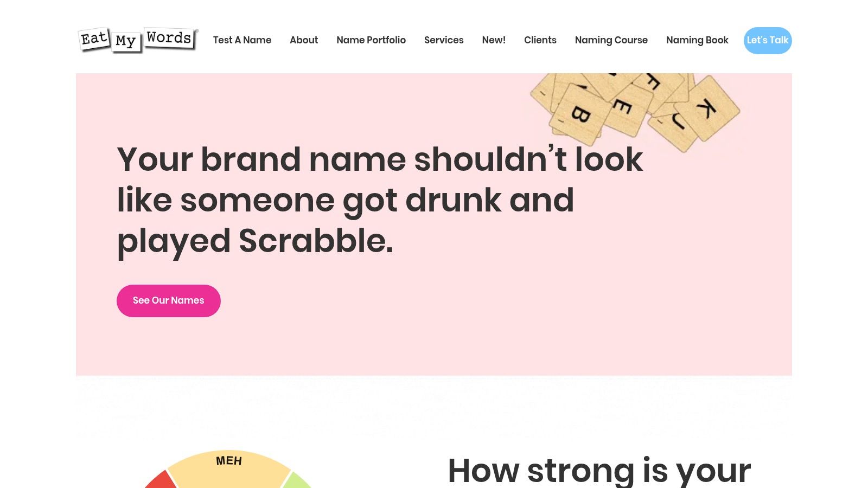The image size is (868, 488).
Task: Select Services in the navigation bar
Action: pyautogui.click(x=444, y=40)
